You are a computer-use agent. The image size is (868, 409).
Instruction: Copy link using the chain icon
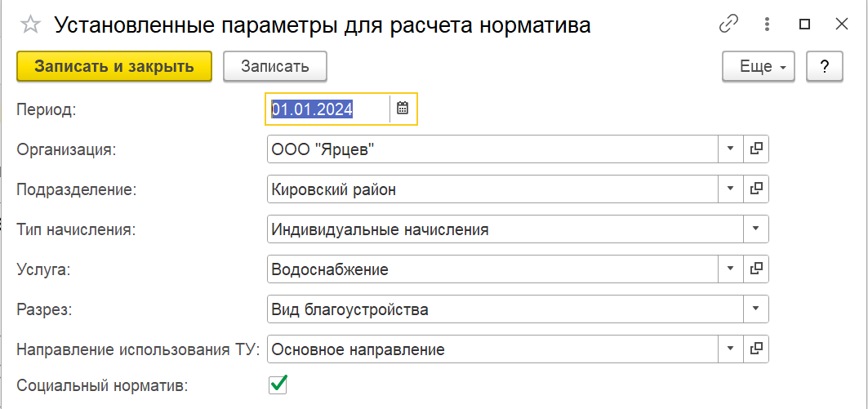coord(730,24)
